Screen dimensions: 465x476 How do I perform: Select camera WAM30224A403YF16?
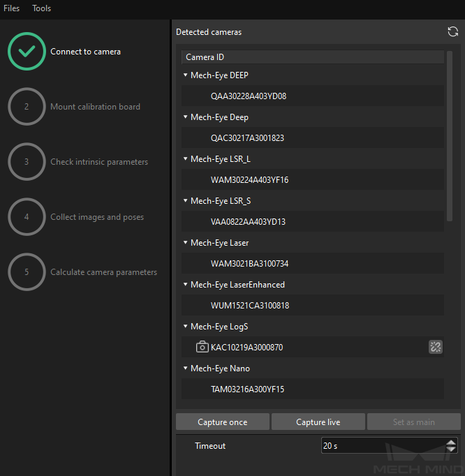coord(313,179)
